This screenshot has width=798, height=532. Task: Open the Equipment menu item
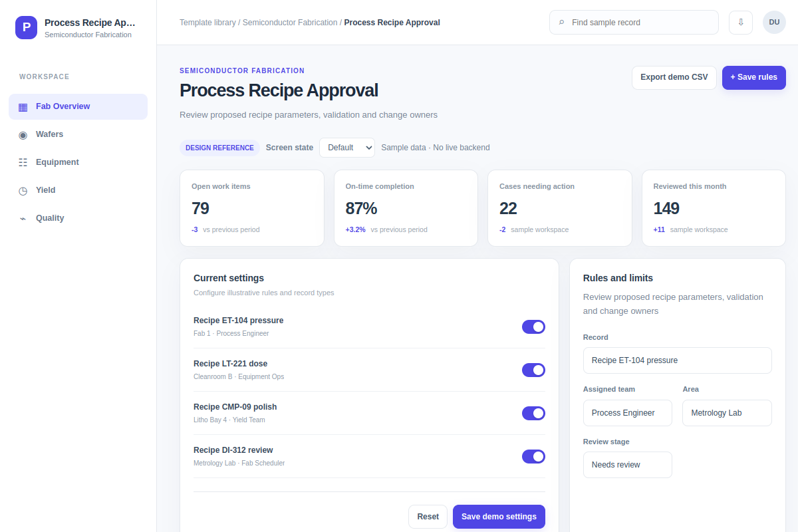click(x=78, y=162)
